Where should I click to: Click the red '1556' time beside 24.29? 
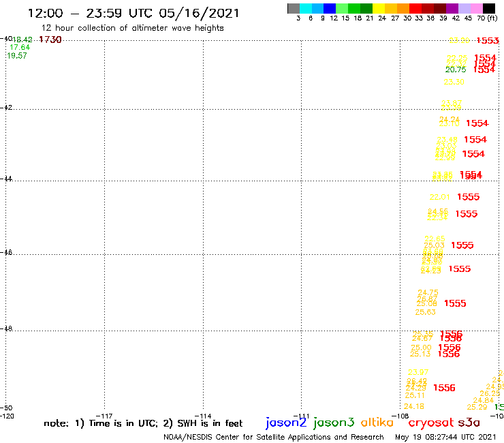444,388
